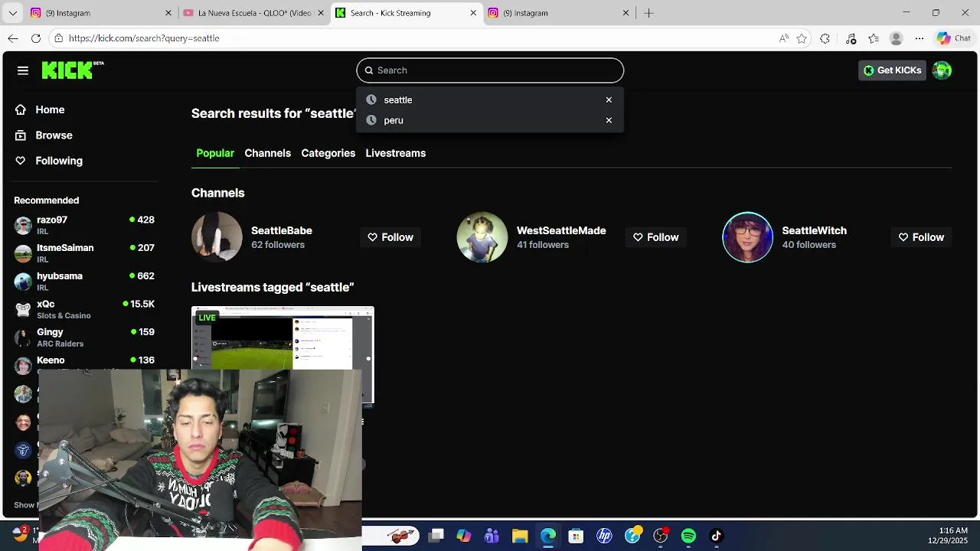Remove 'peru' from search history
Screen dimensions: 980x551
tap(609, 120)
